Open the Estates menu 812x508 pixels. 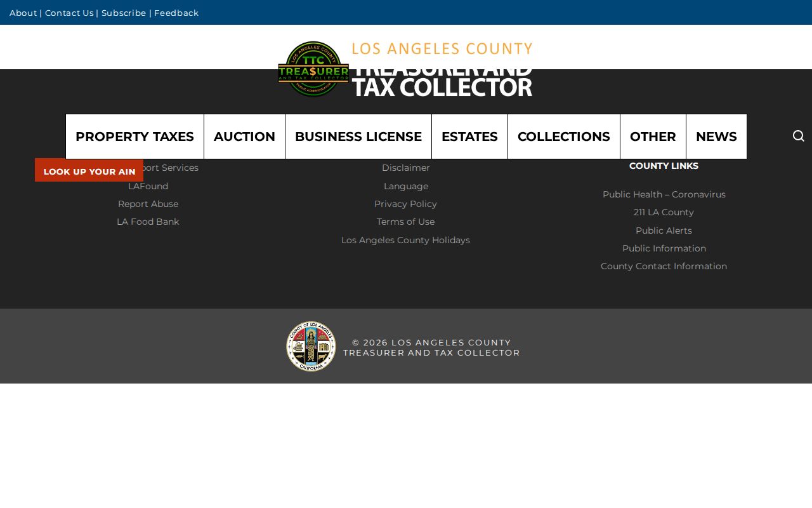tap(469, 137)
